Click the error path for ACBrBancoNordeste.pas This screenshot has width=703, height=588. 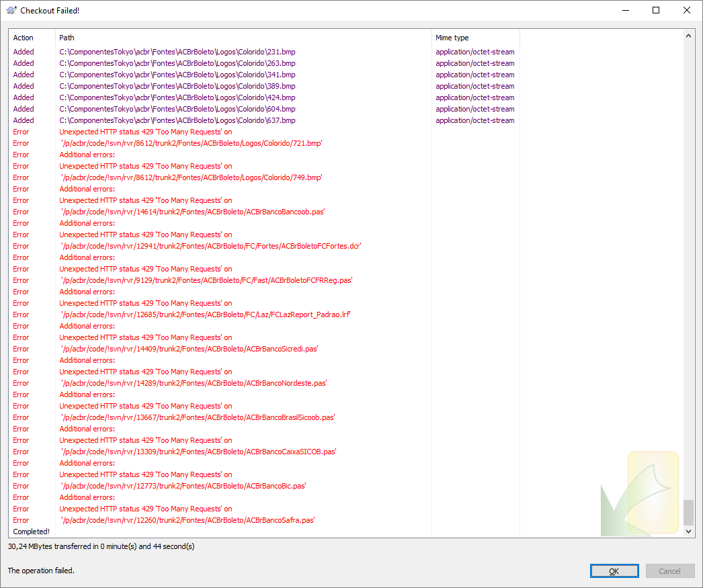[194, 383]
